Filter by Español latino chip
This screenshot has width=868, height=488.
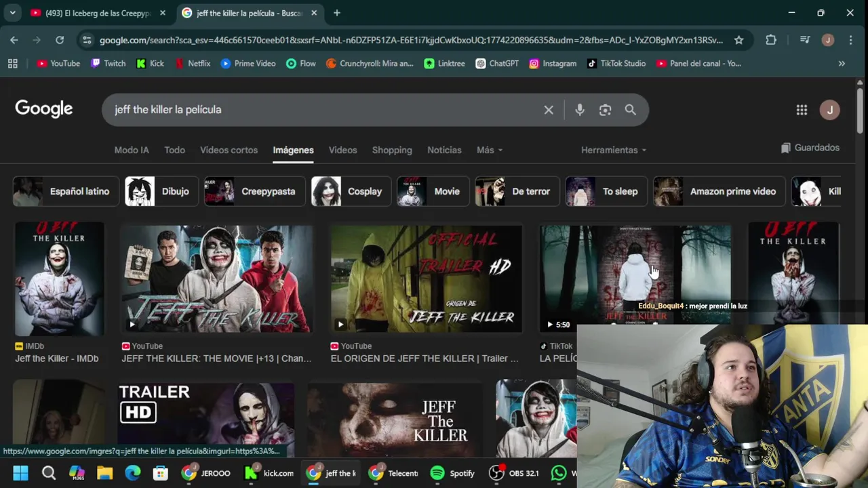[66, 191]
